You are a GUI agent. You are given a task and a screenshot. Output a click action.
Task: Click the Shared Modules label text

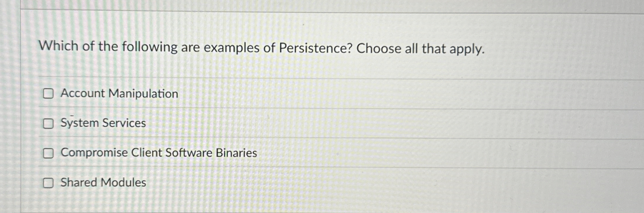(x=103, y=183)
